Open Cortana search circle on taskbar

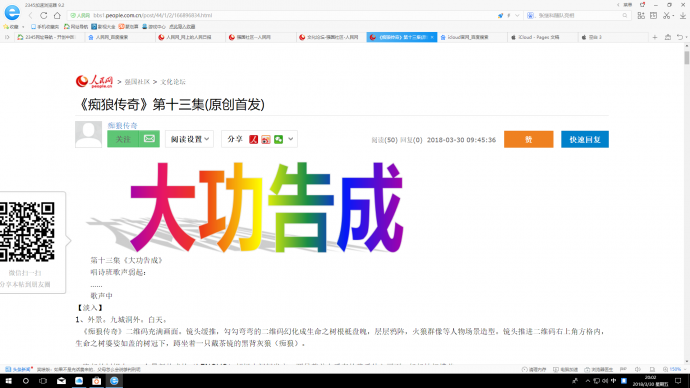[26, 381]
